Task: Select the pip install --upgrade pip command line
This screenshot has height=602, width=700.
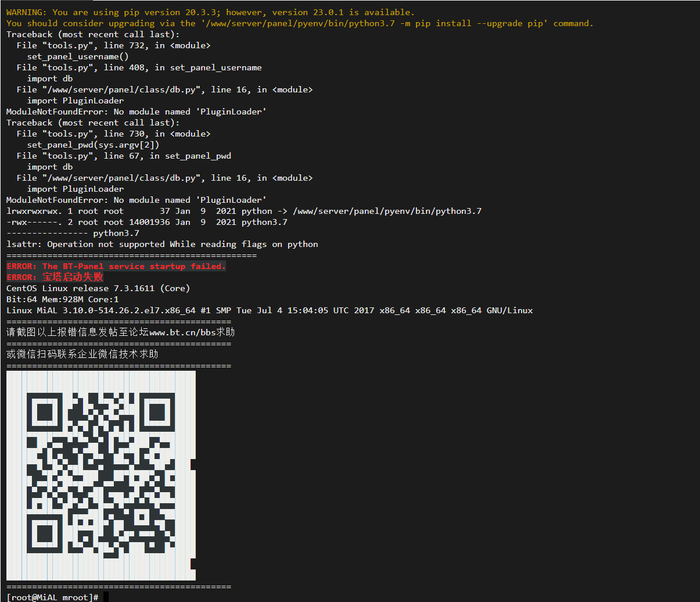Action: [300, 23]
